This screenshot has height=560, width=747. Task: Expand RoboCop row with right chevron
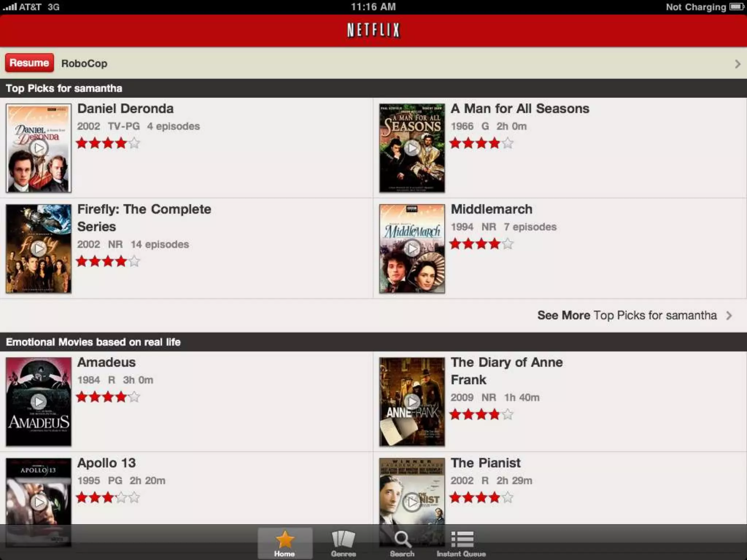click(x=737, y=64)
